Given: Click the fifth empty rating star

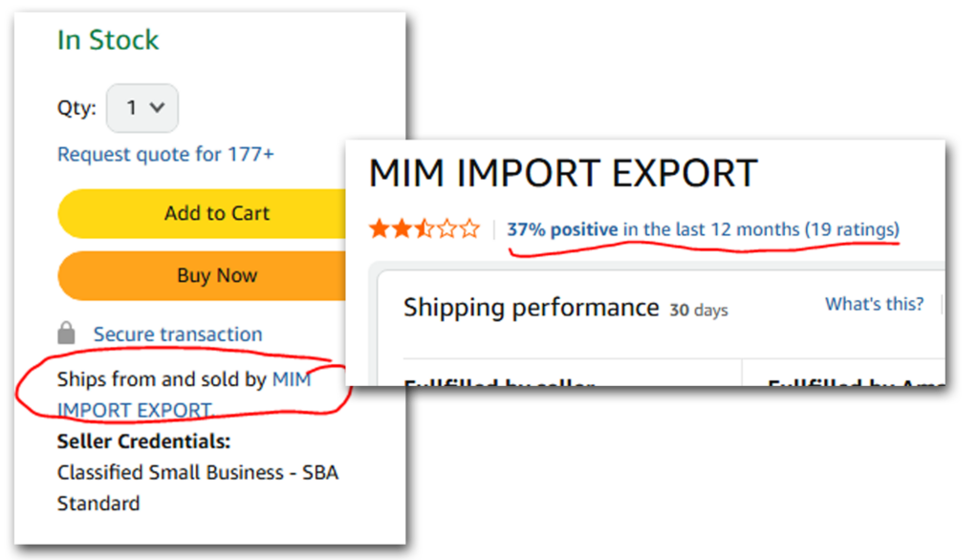Looking at the screenshot, I should coord(468,229).
